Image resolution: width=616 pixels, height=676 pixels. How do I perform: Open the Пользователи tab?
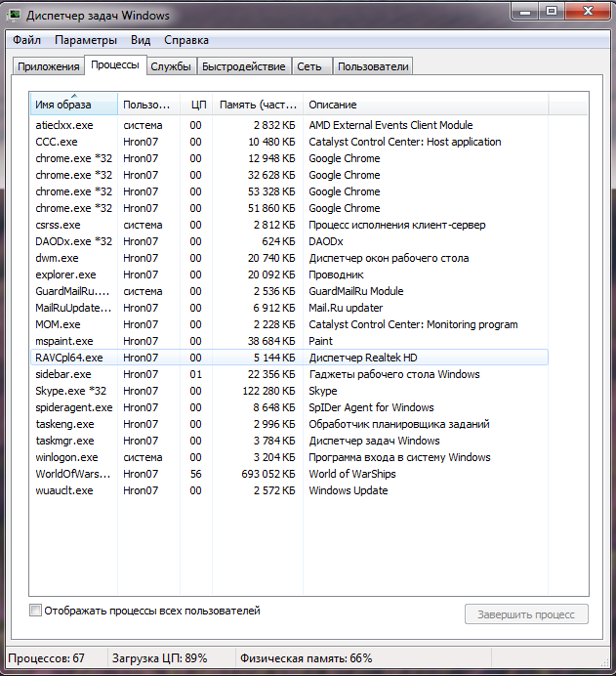coord(373,66)
